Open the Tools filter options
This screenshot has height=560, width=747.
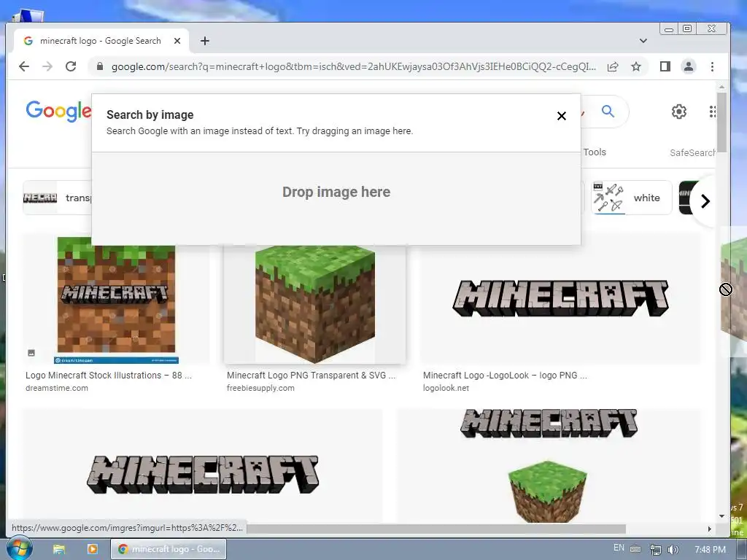click(595, 152)
